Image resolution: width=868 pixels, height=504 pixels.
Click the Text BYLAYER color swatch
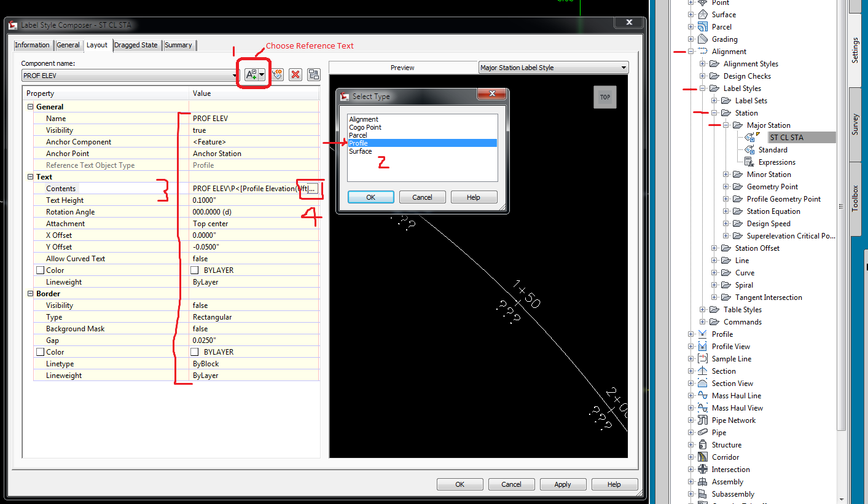click(x=194, y=270)
